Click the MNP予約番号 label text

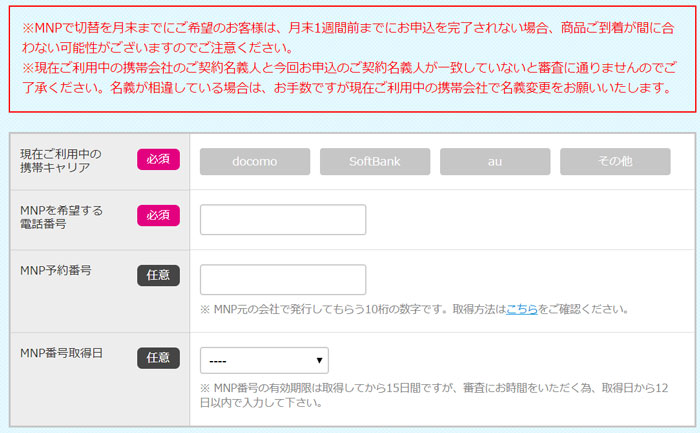[x=56, y=271]
